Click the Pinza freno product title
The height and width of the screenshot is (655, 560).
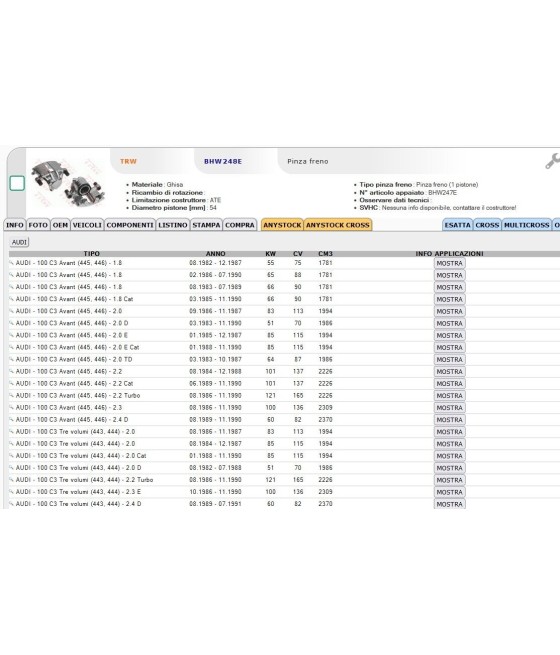[308, 161]
